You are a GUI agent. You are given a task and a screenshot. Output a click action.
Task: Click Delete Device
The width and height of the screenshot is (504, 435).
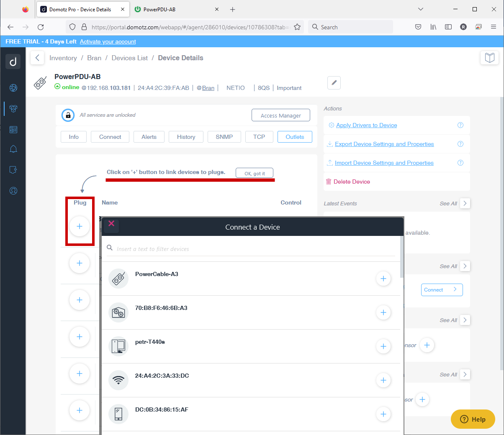click(352, 182)
